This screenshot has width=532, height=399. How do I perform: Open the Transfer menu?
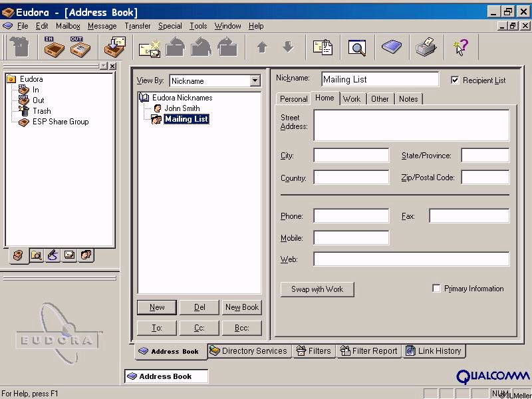pos(138,26)
